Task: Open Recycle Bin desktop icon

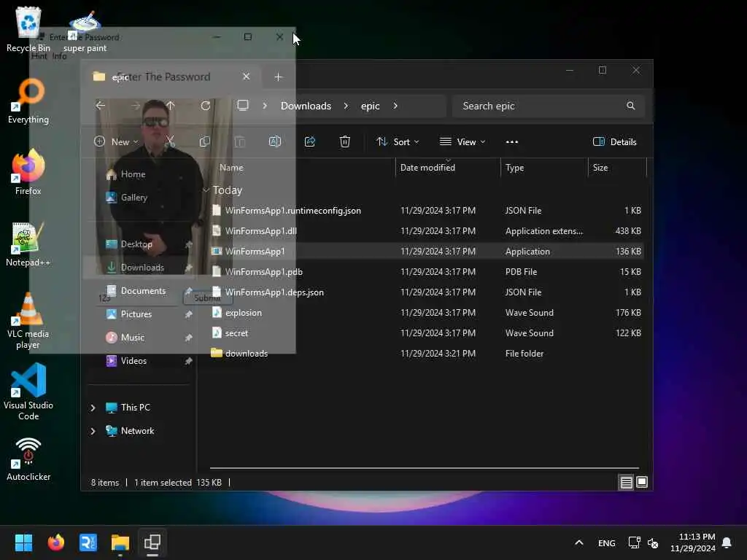Action: 28,29
